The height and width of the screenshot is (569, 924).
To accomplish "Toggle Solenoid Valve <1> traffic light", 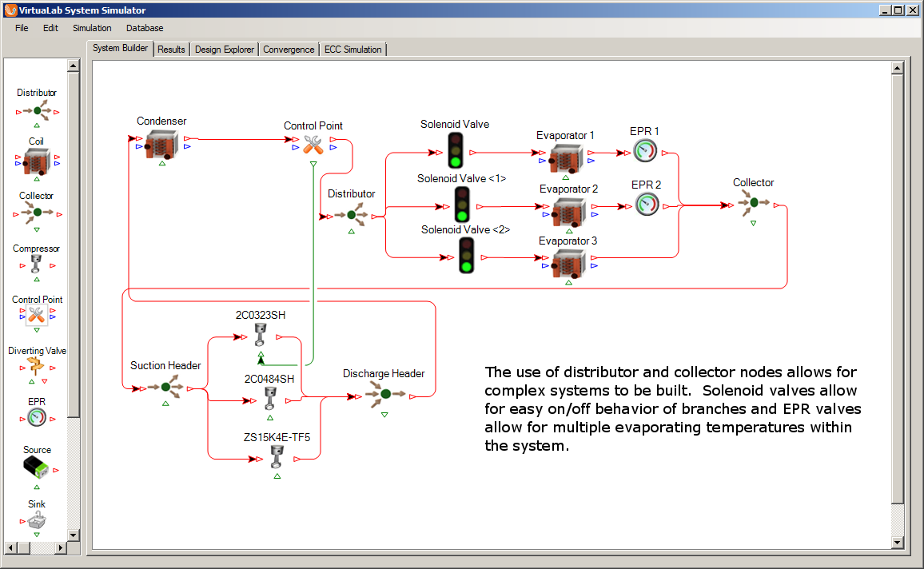I will [x=462, y=204].
